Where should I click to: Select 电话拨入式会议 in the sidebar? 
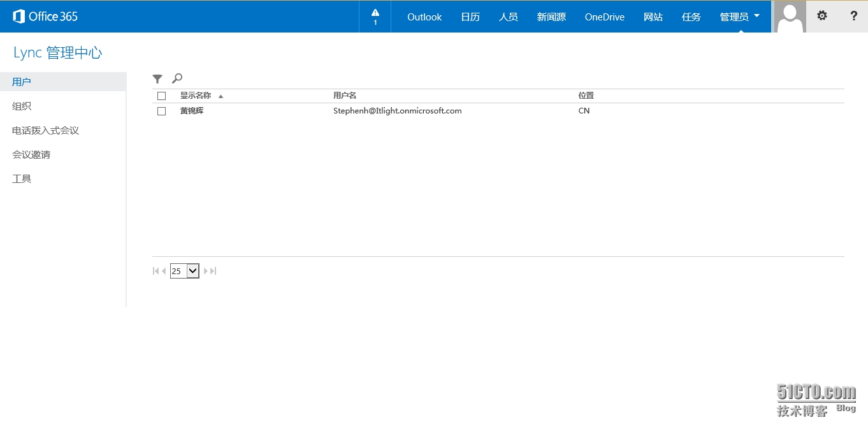coord(45,130)
